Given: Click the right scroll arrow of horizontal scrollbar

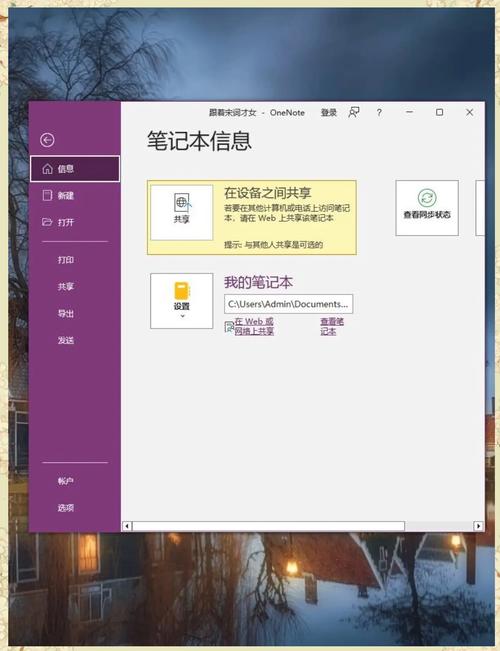Looking at the screenshot, I should coord(478,526).
